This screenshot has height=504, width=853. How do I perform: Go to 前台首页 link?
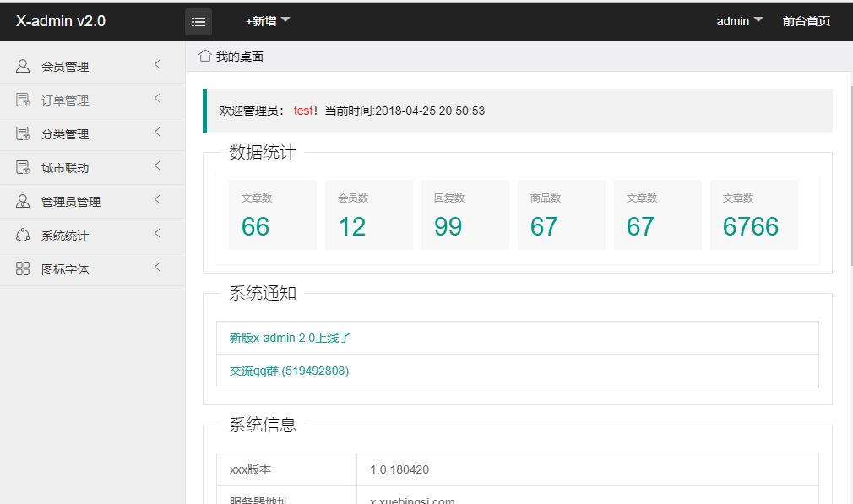click(806, 21)
